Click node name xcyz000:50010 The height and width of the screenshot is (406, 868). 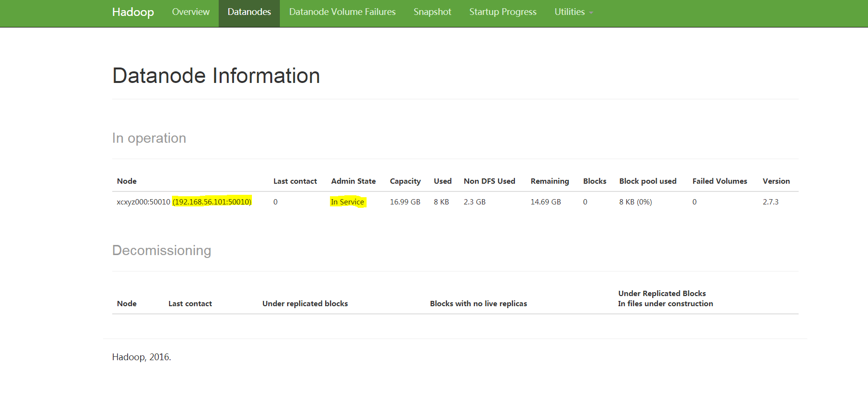click(x=144, y=202)
